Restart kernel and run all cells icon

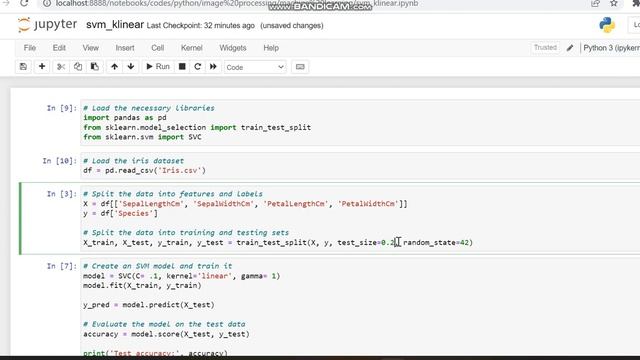pos(213,67)
